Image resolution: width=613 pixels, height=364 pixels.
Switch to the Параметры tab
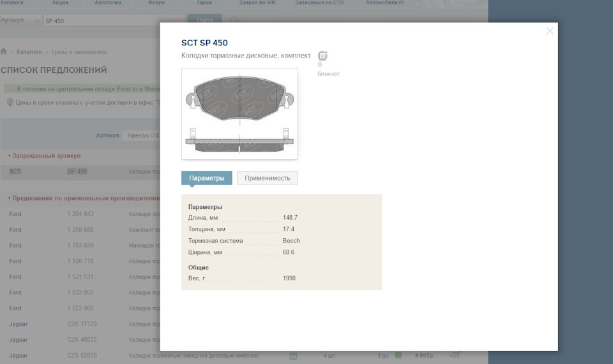pyautogui.click(x=206, y=178)
